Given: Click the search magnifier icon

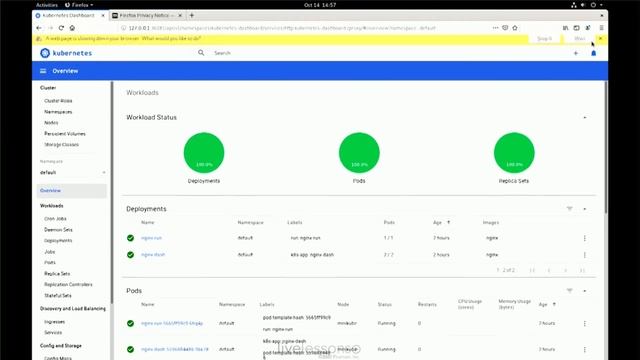Looking at the screenshot, I should (201, 53).
